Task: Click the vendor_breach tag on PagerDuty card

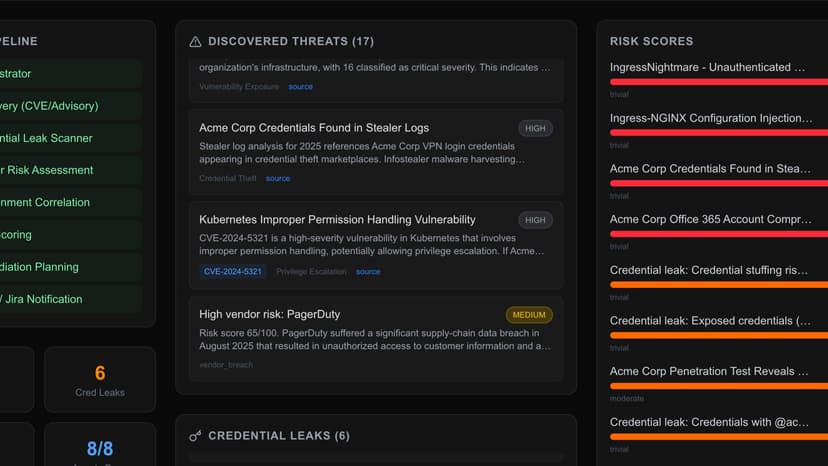Action: tap(226, 365)
